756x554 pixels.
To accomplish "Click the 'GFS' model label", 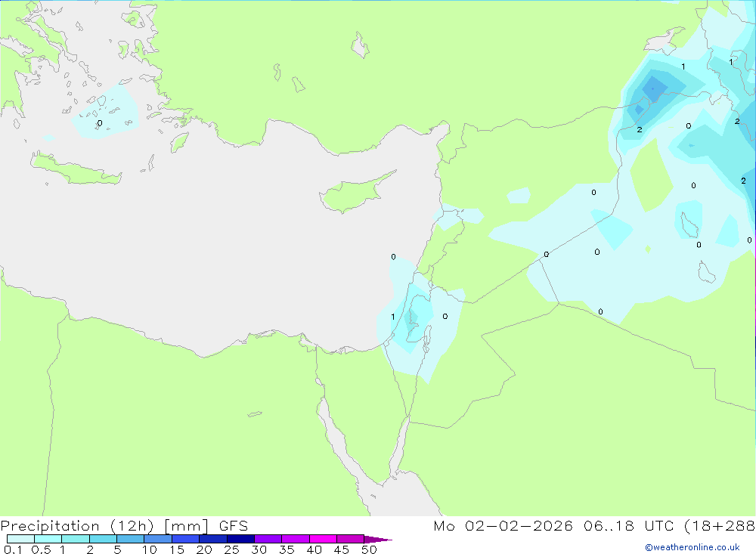I will 234,526.
